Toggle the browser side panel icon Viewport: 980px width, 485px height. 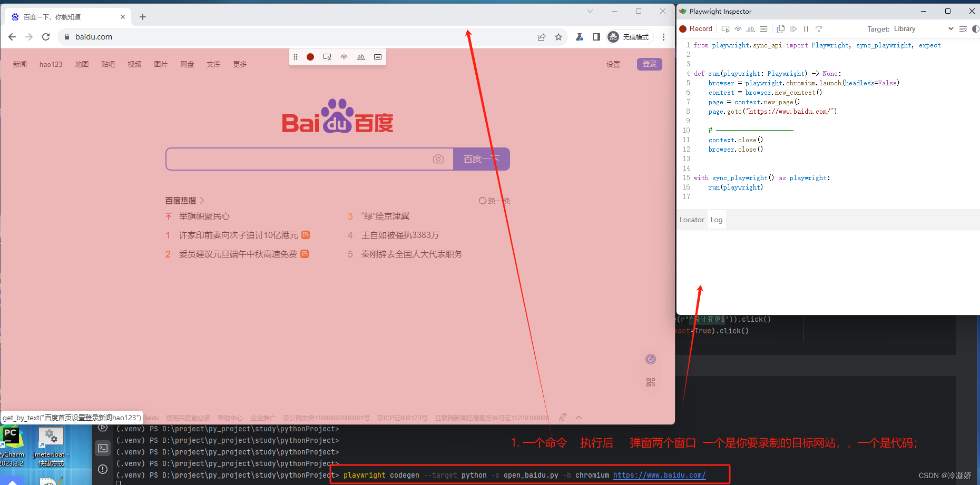[596, 37]
